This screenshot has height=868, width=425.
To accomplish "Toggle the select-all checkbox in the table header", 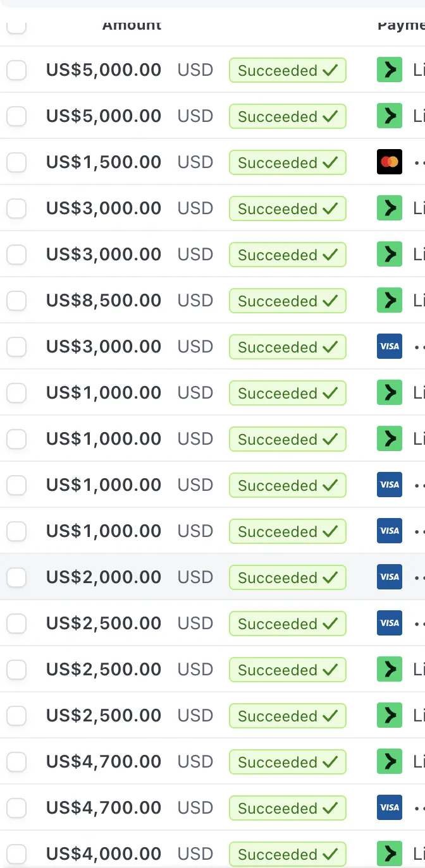I will coord(16,27).
